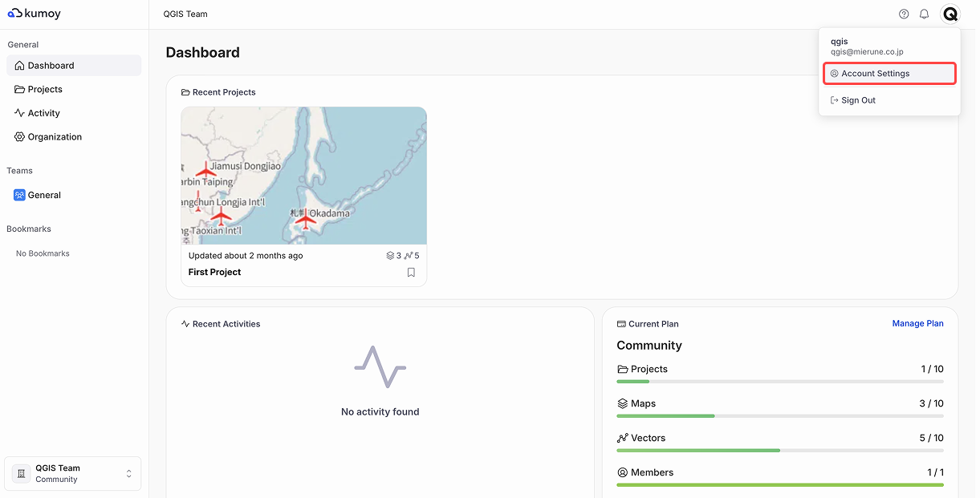980x498 pixels.
Task: Bookmark the First Project card
Action: click(411, 273)
